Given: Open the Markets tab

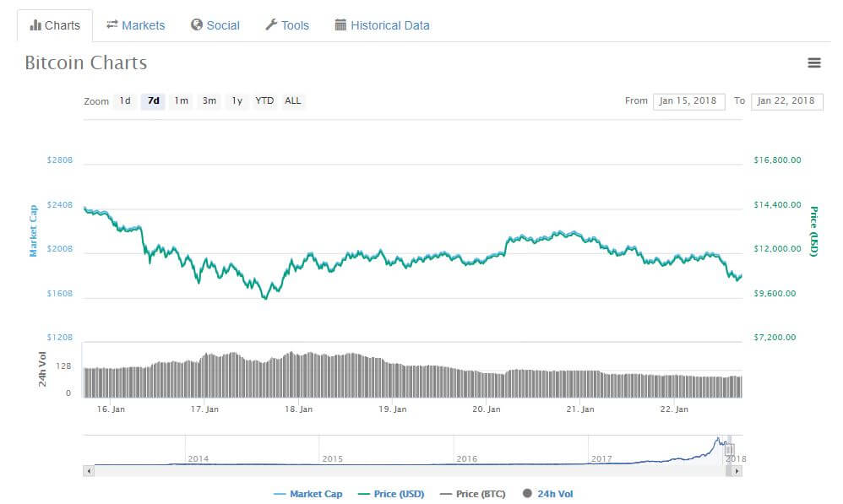Looking at the screenshot, I should point(135,25).
